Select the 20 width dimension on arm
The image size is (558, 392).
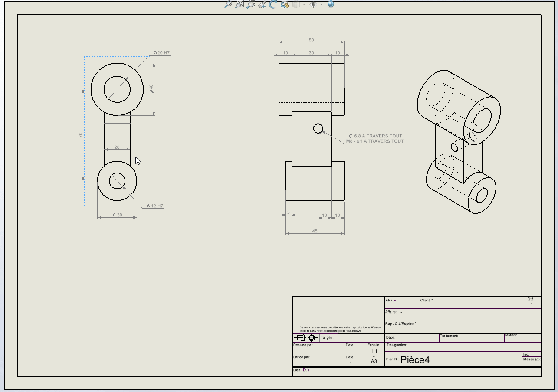click(x=117, y=147)
